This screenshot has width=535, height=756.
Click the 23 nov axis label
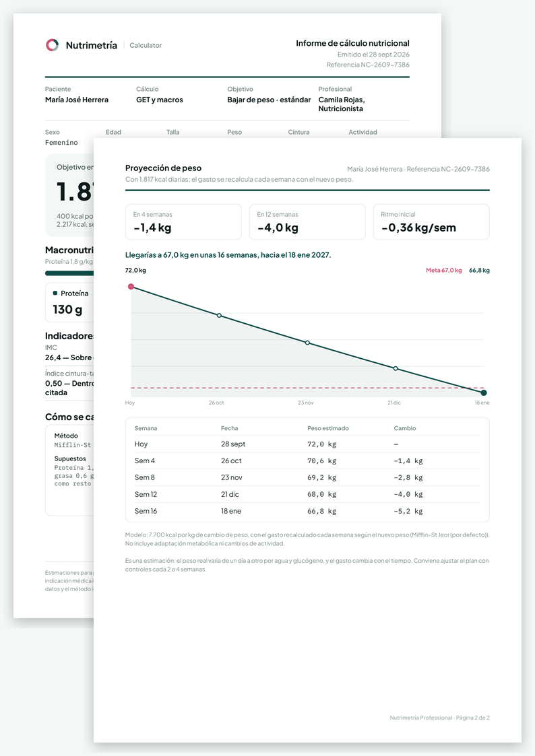pyautogui.click(x=305, y=403)
